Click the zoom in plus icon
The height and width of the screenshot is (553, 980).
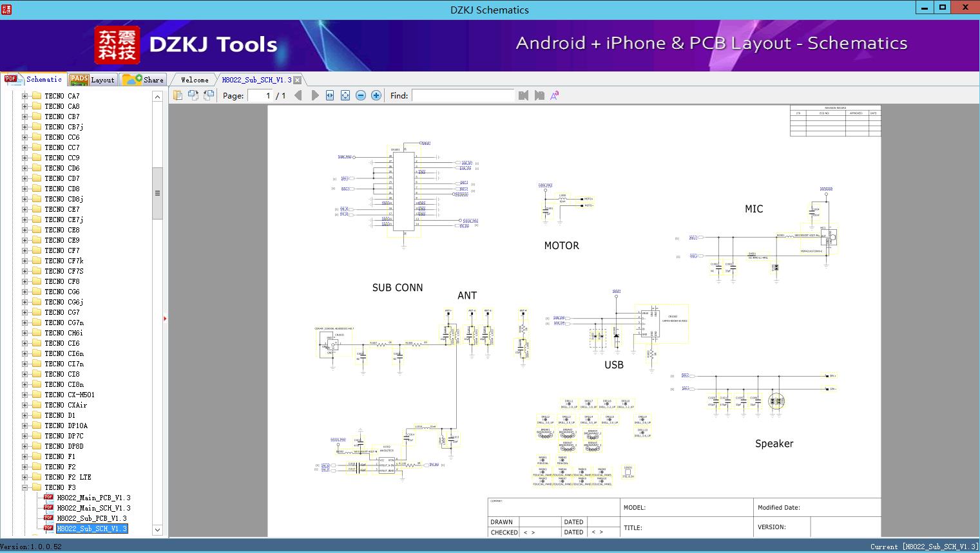pos(376,95)
